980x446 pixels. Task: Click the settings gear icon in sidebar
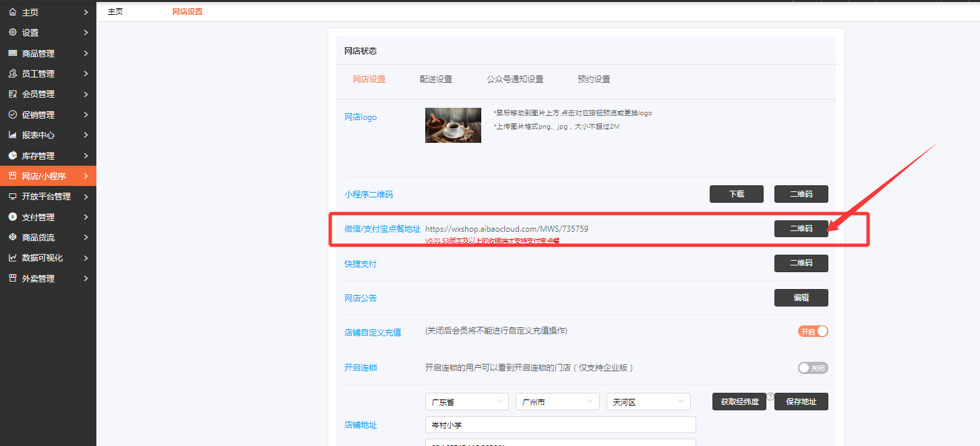[12, 32]
